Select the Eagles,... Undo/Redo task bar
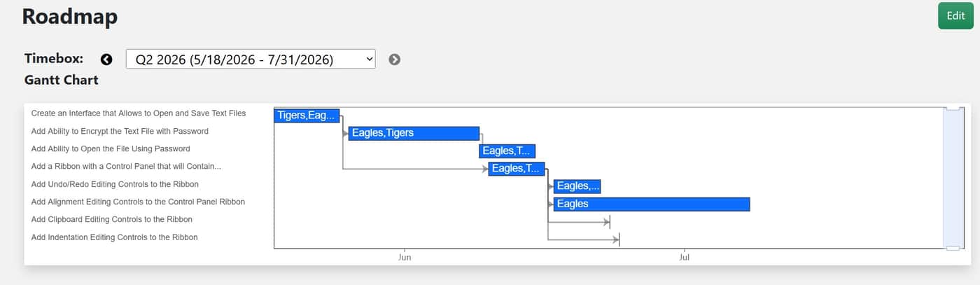The width and height of the screenshot is (980, 285). pos(577,186)
